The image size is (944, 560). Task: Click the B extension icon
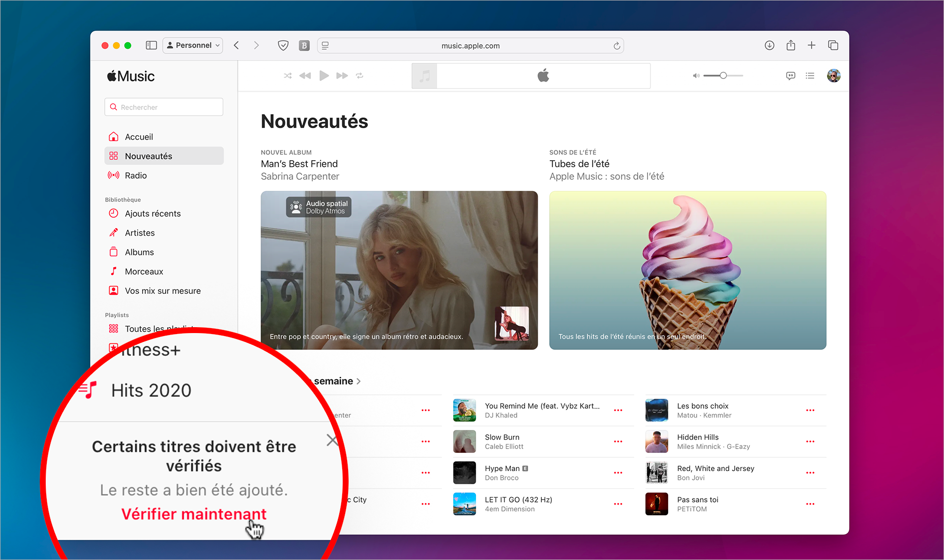(304, 45)
